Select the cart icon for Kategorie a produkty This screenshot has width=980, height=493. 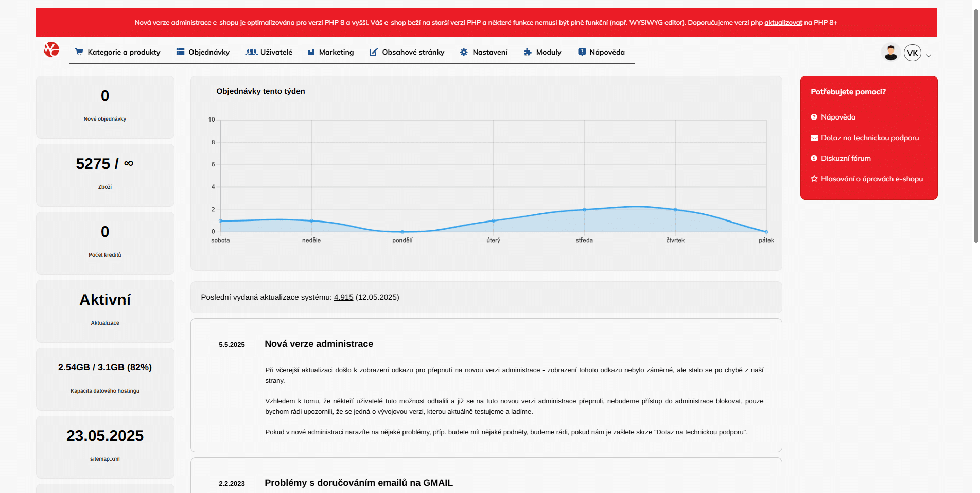coord(79,52)
